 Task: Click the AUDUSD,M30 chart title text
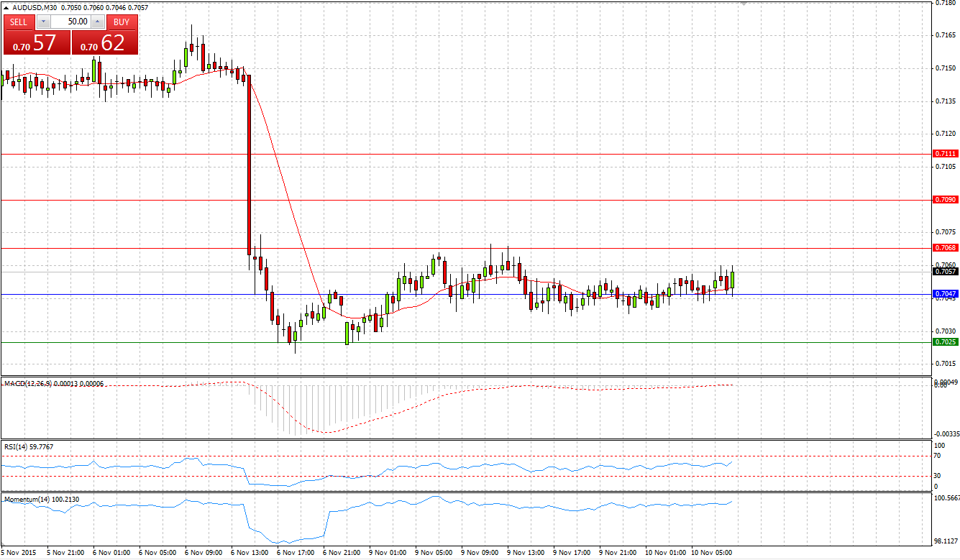point(35,7)
